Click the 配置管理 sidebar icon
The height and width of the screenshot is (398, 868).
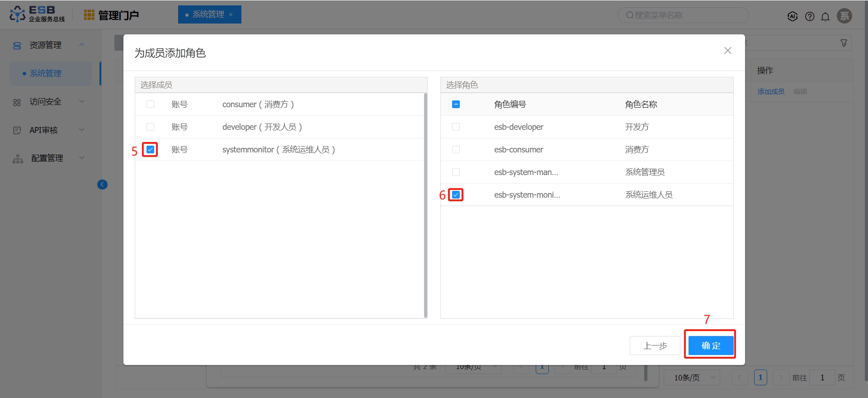[18, 159]
